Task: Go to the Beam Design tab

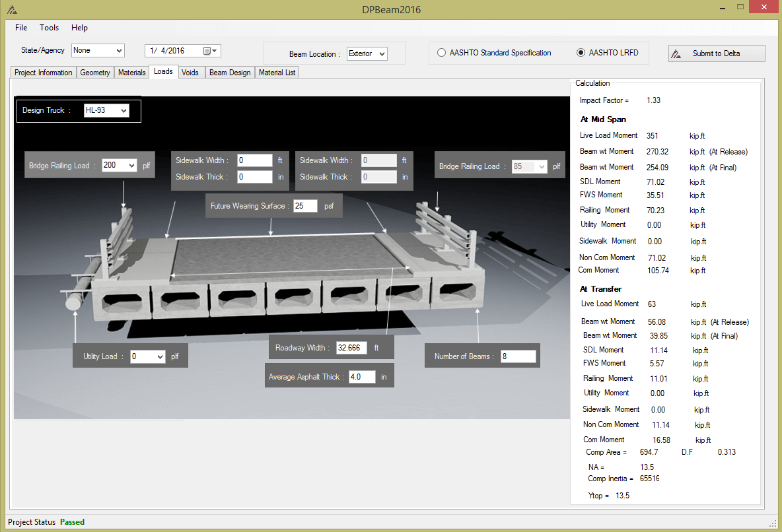Action: (x=229, y=73)
